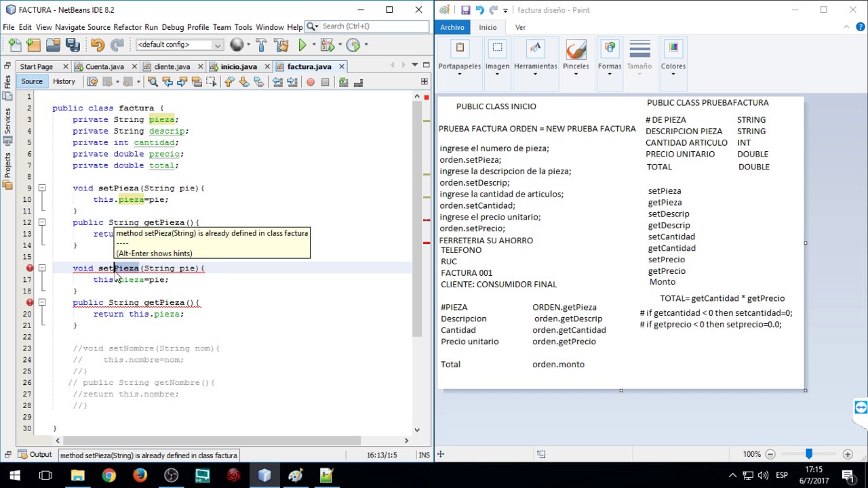868x488 pixels.
Task: Click the Uncomment code icon in editor toolbar
Action: [x=358, y=82]
